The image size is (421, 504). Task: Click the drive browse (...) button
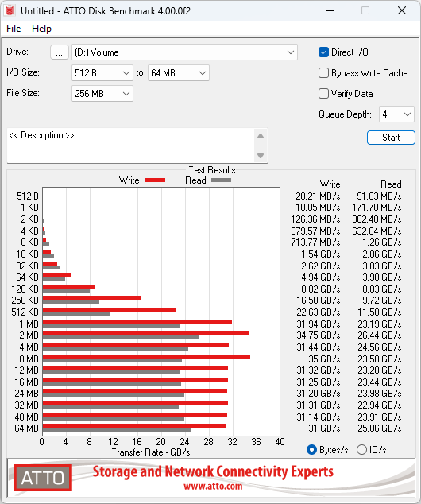click(x=59, y=52)
